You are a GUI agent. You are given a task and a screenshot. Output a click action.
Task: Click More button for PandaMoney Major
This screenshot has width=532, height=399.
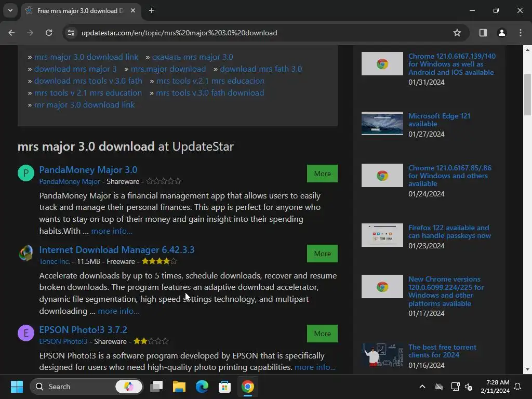coord(322,174)
